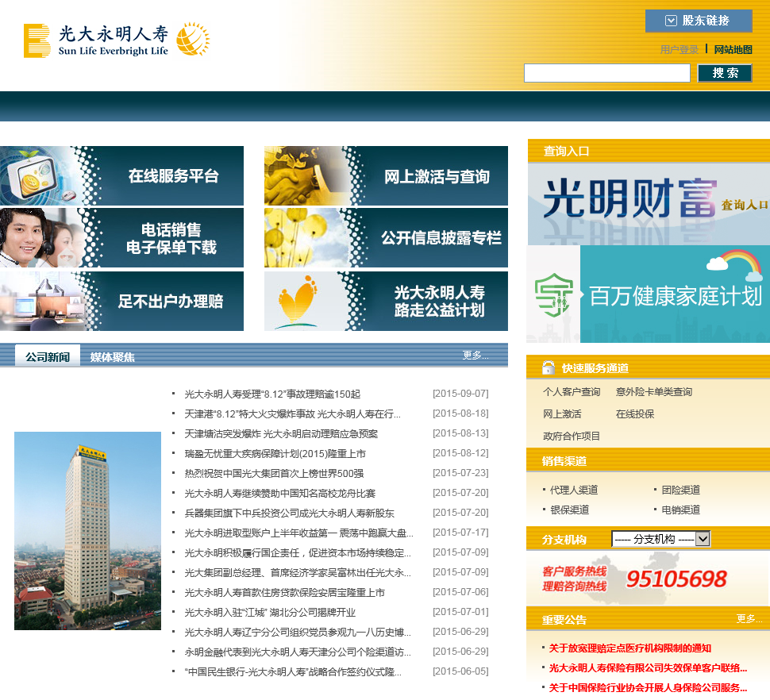
Task: Open news 光大永明人寿首款住房贷款保险安居宝隆重上市
Action: pos(285,593)
